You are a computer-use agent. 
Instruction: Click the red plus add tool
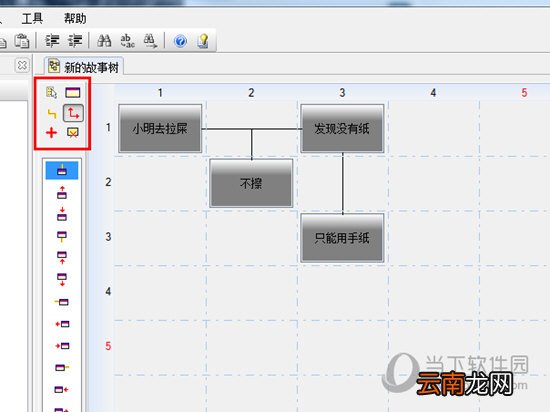52,133
